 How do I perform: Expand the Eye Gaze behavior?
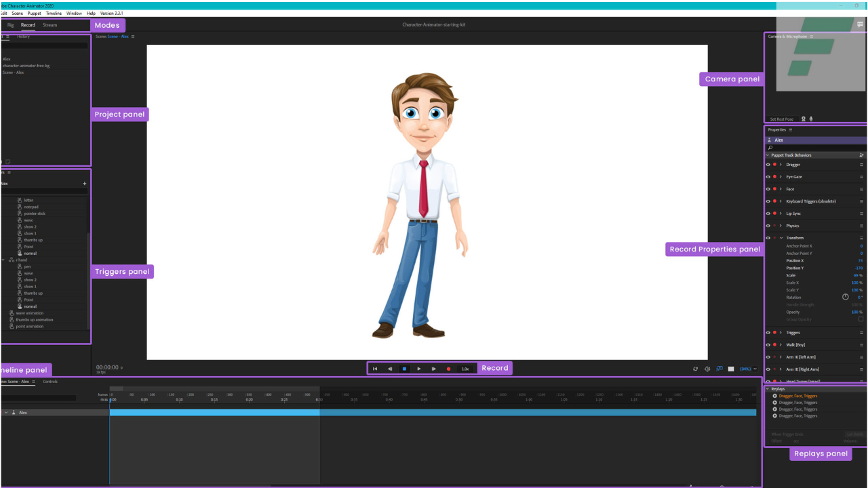[x=781, y=177]
